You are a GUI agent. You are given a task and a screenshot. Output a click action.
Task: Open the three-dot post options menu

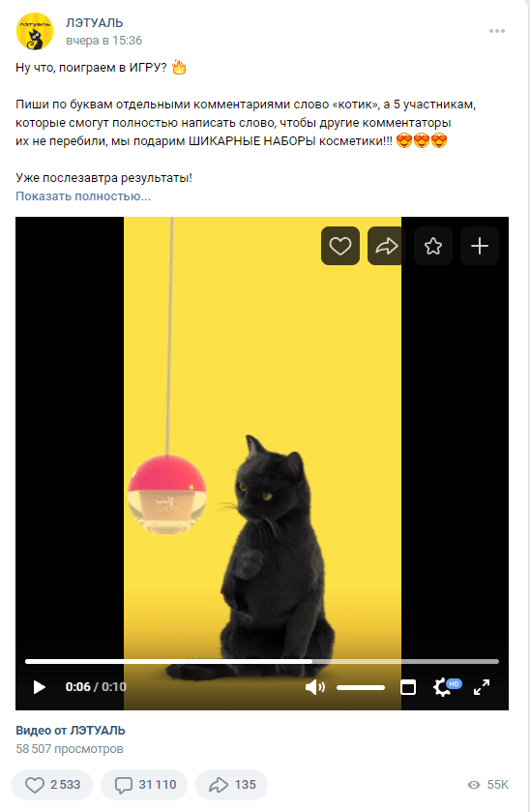(497, 31)
